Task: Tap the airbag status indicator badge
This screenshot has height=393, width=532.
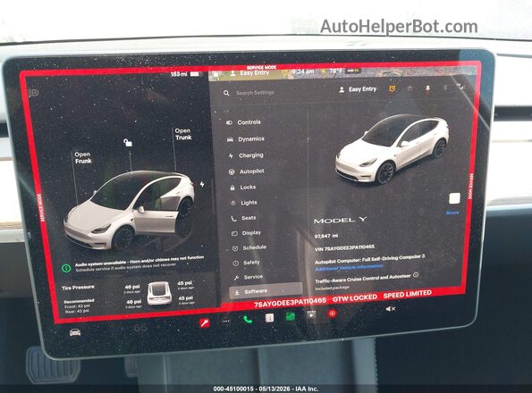Action: click(353, 71)
